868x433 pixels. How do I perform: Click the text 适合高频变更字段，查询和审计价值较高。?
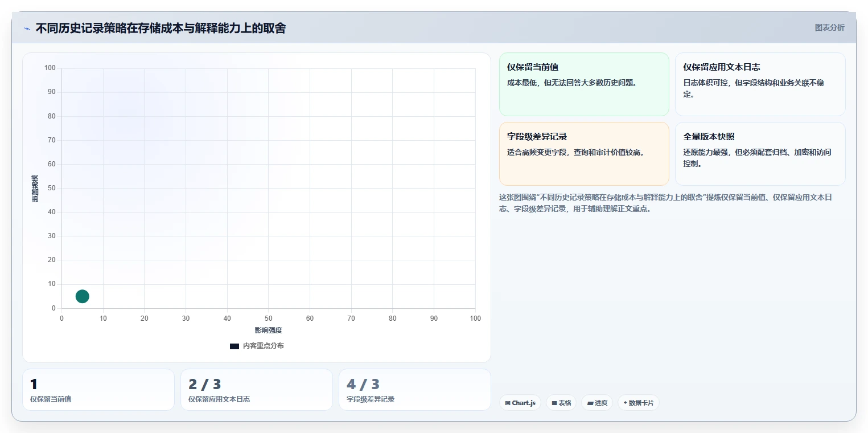click(x=576, y=152)
